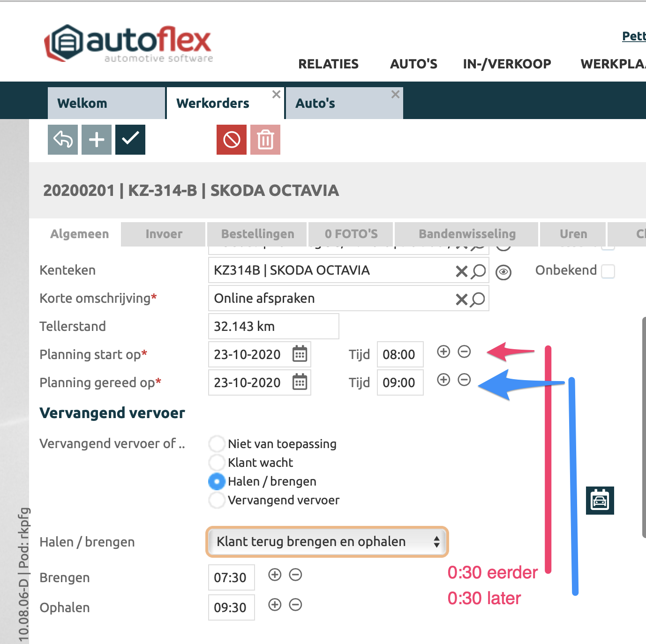This screenshot has width=646, height=644.
Task: Select 'Vervangend vervoer' radio option
Action: pos(217,500)
